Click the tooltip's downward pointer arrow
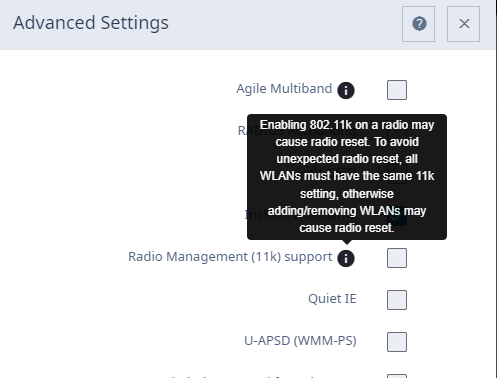Image resolution: width=497 pixels, height=378 pixels. click(347, 242)
